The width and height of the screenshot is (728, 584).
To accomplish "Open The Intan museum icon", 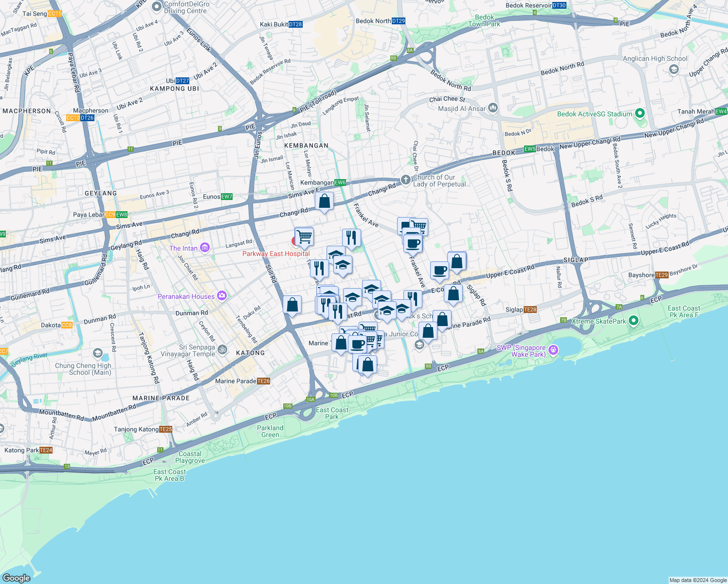I will coord(204,248).
